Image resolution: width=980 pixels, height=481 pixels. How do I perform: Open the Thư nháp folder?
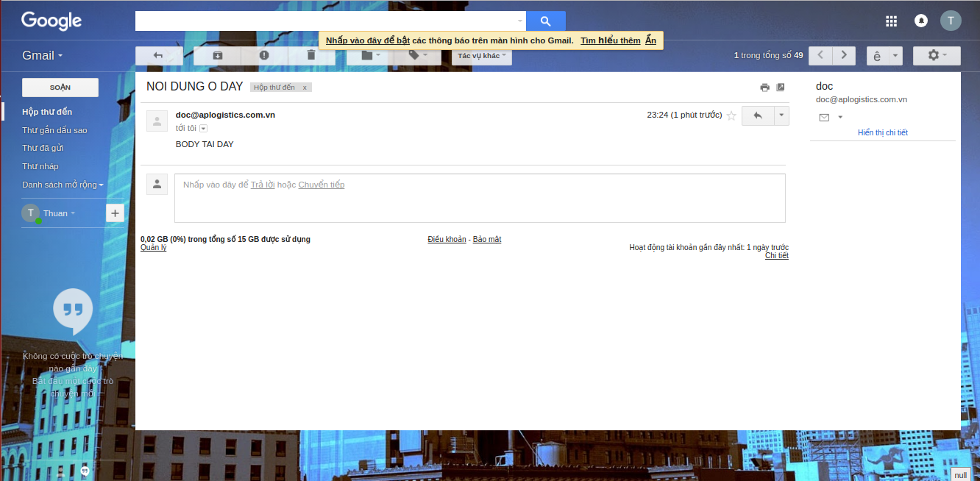(x=42, y=166)
